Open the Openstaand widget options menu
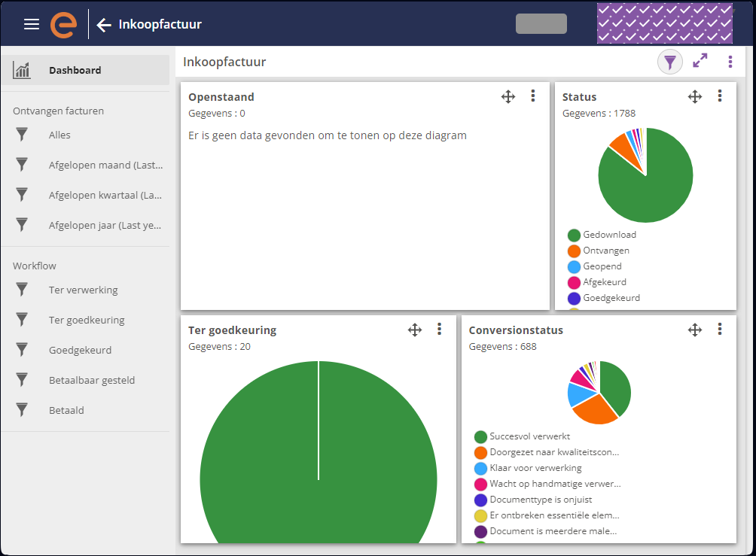The height and width of the screenshot is (556, 756). [x=533, y=96]
